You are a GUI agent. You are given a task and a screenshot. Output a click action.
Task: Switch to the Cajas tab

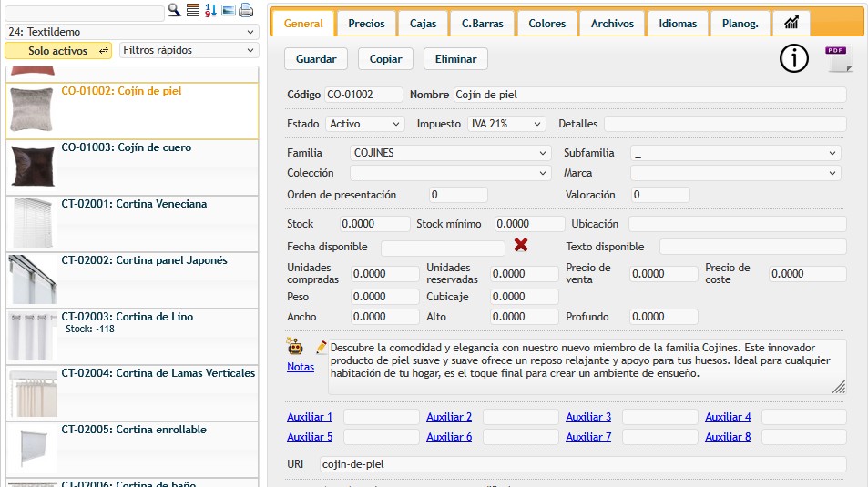pyautogui.click(x=423, y=24)
